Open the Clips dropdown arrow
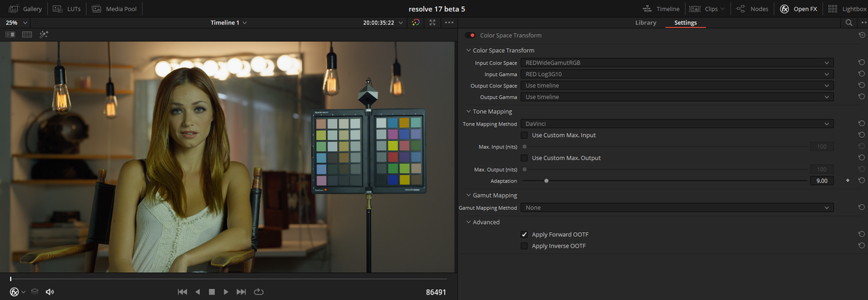Viewport: 868px width, 300px height. 723,9
